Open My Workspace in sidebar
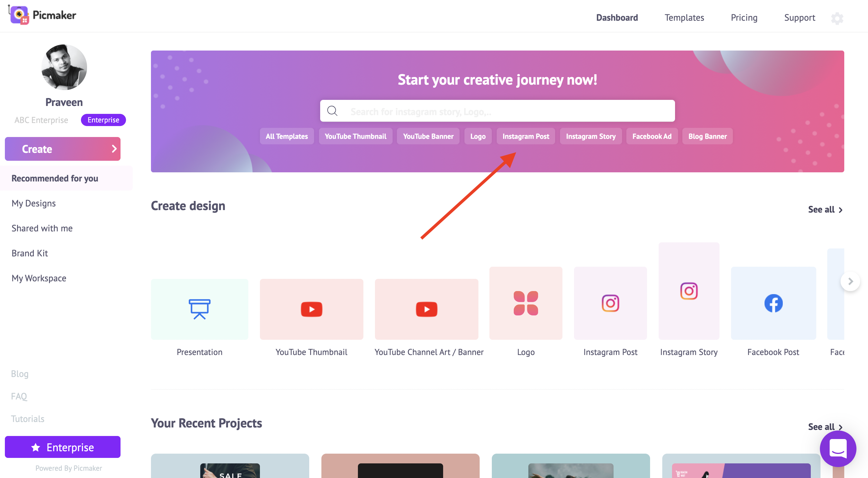This screenshot has width=868, height=478. (39, 278)
